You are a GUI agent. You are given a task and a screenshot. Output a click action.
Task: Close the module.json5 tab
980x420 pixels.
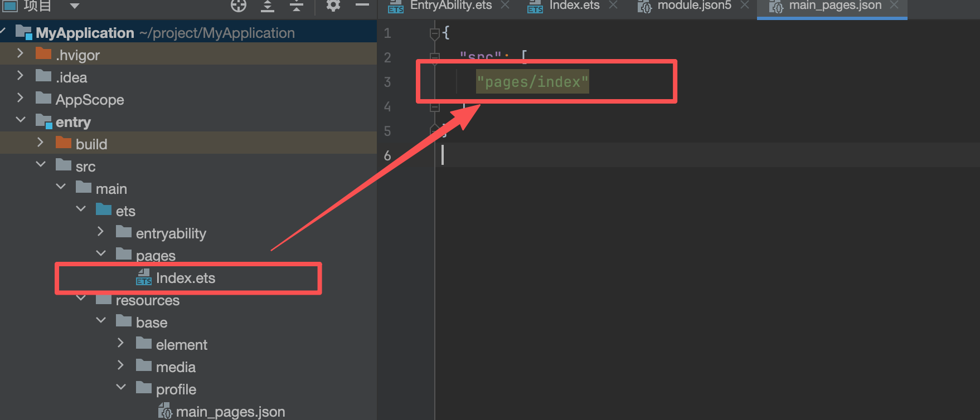745,5
